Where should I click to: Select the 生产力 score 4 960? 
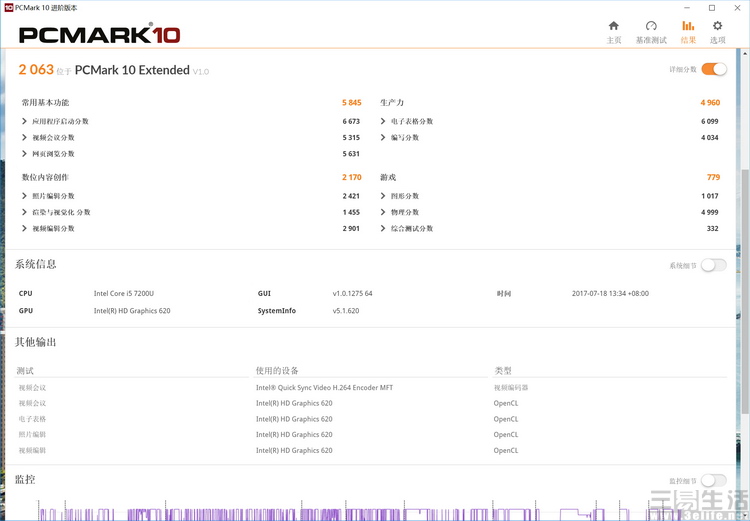[710, 102]
